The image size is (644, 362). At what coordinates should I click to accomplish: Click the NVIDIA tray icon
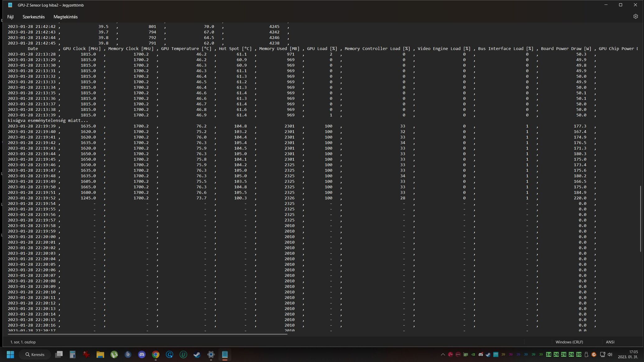473,354
